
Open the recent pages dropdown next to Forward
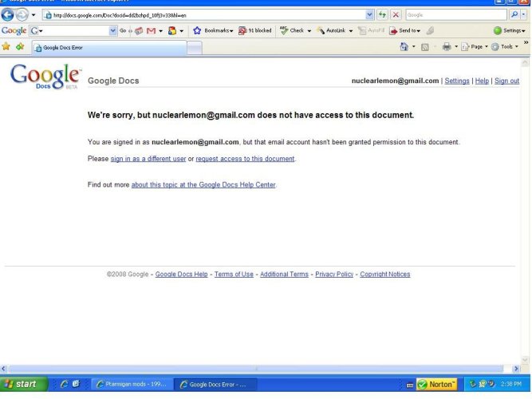click(x=33, y=15)
